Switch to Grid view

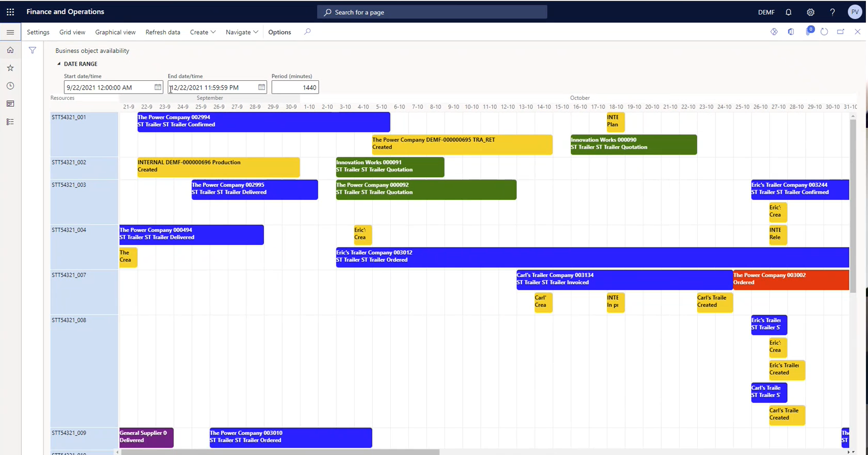pyautogui.click(x=72, y=32)
